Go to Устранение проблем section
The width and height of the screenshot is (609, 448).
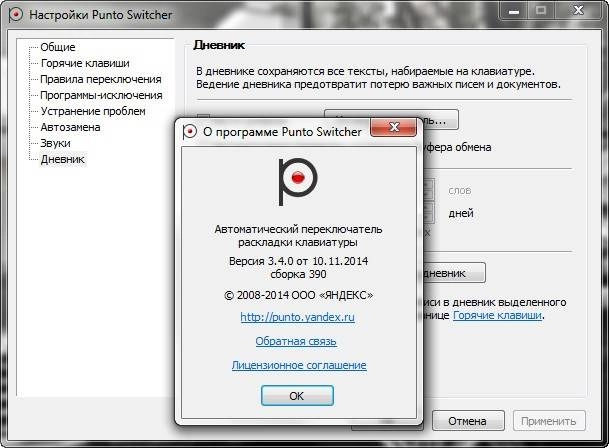(x=93, y=111)
